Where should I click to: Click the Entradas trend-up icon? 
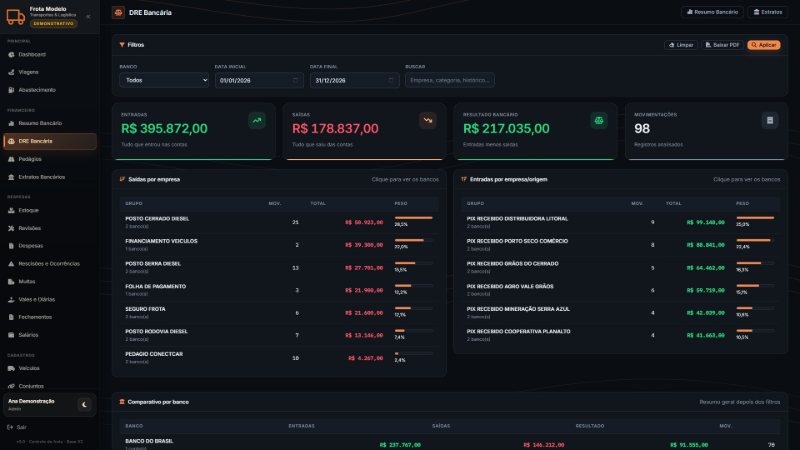click(x=257, y=120)
